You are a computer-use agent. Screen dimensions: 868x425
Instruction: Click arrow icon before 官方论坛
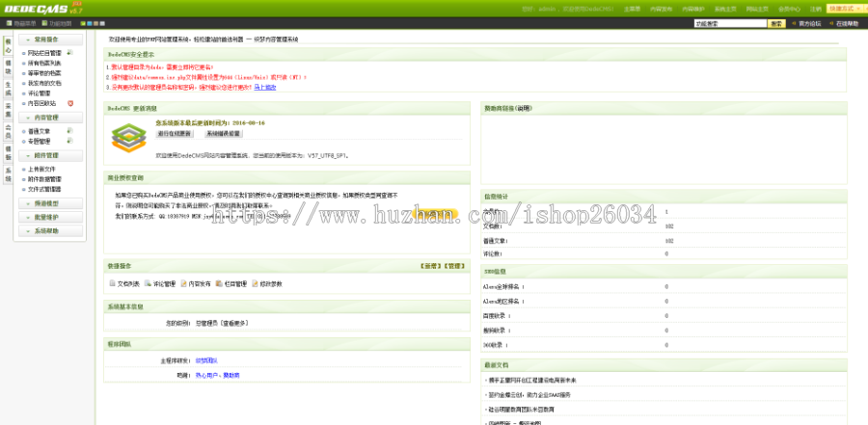pos(794,23)
